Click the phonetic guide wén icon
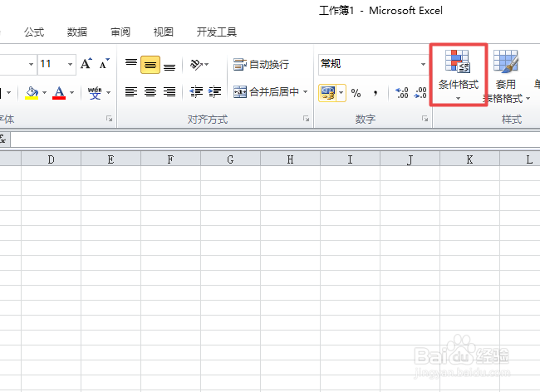Viewport: 540px width, 392px height. [x=95, y=92]
